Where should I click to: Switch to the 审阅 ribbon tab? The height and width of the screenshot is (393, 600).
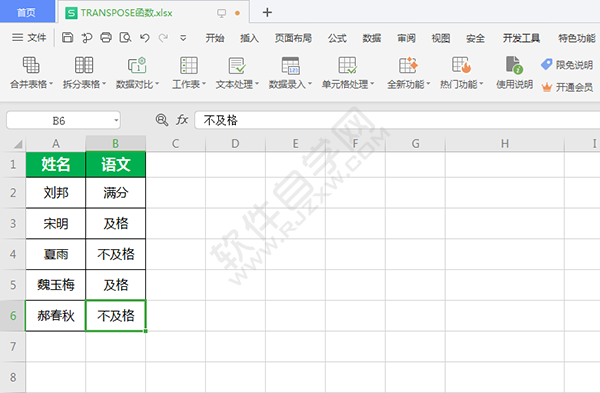click(x=406, y=38)
